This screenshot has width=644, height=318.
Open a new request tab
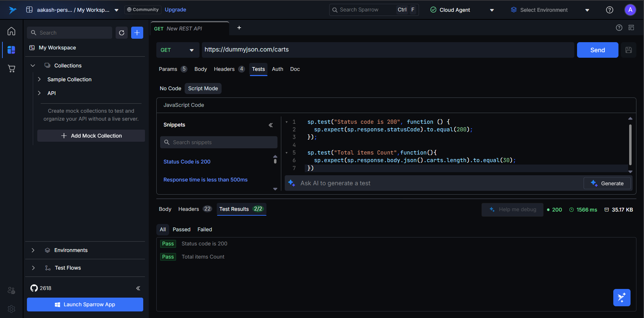[x=239, y=28]
